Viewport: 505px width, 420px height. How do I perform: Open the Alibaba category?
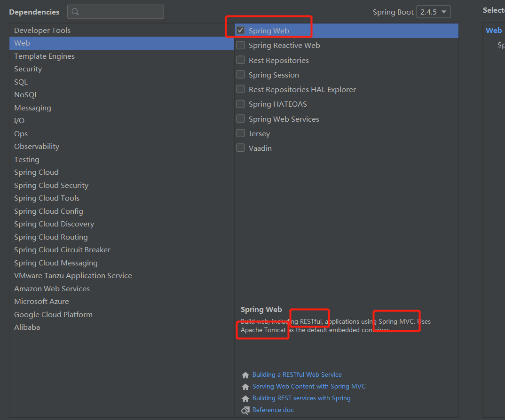pos(122,327)
